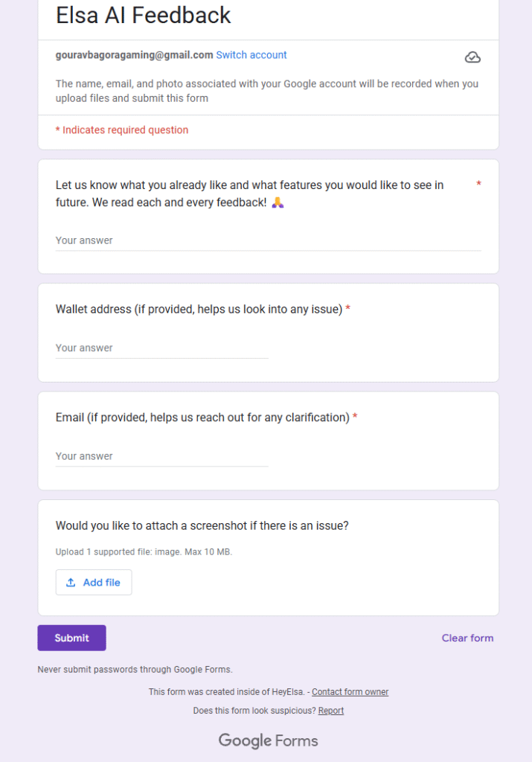Click the cloud draft-saved icon
Viewport: 532px width, 762px height.
click(472, 57)
